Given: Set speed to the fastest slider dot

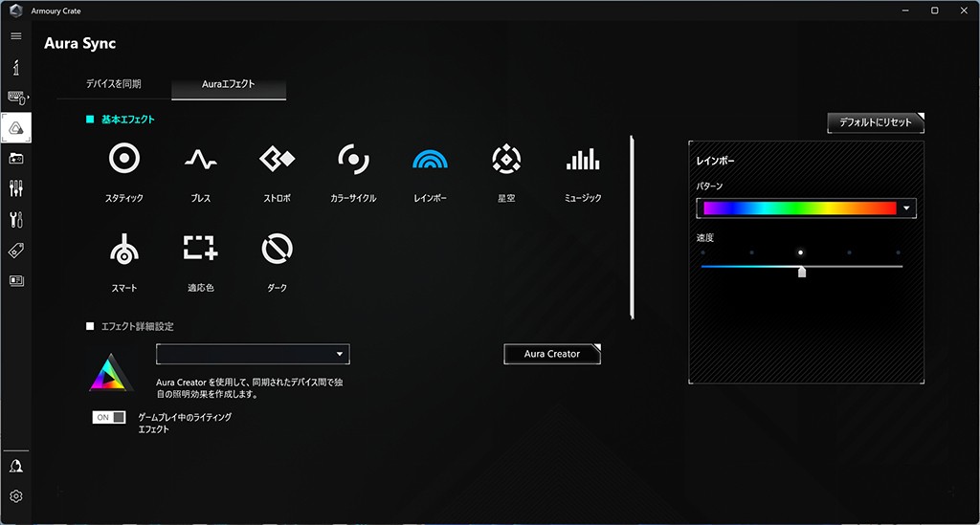Looking at the screenshot, I should [x=898, y=252].
